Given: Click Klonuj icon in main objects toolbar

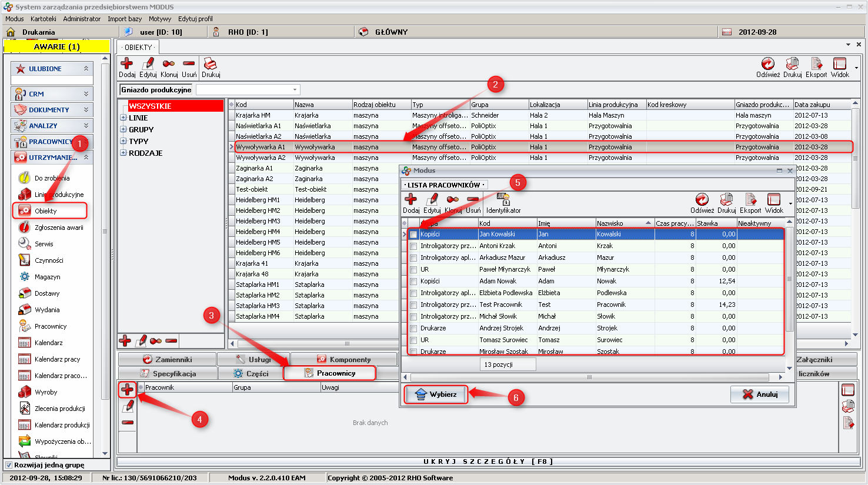Looking at the screenshot, I should [169, 63].
